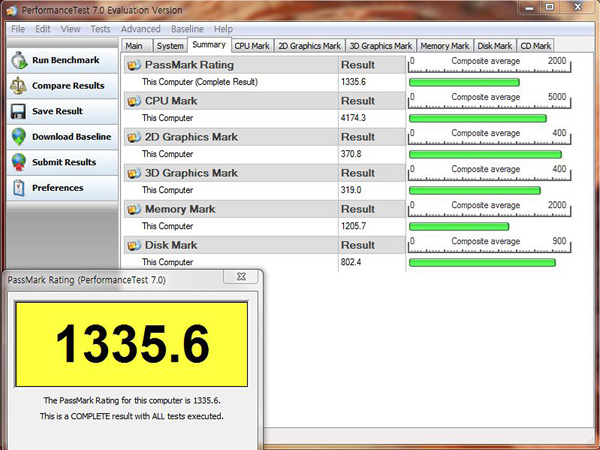Open the Edit menu

coord(43,29)
